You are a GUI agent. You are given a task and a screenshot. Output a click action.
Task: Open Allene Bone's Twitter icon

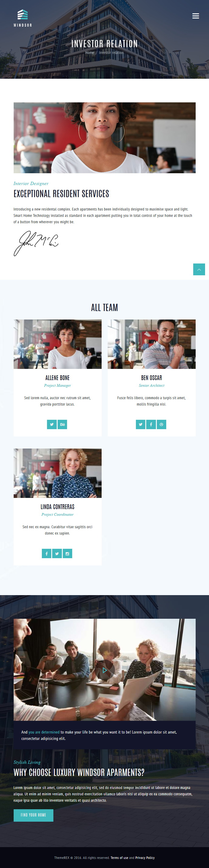tap(52, 424)
